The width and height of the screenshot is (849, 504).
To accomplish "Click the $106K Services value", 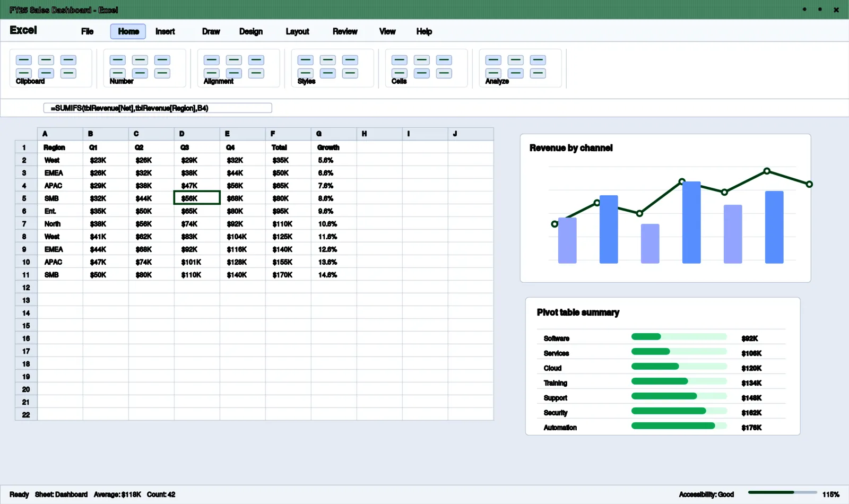I will pos(751,353).
